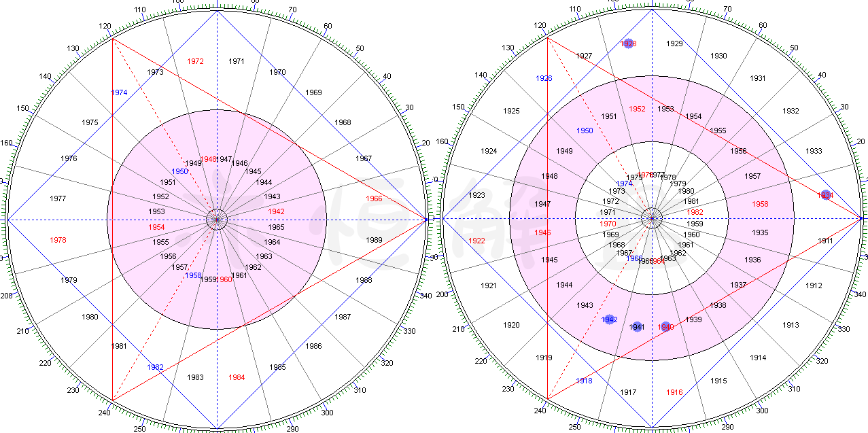868x433 pixels.
Task: Click the year label 1915
Action: pos(718,381)
